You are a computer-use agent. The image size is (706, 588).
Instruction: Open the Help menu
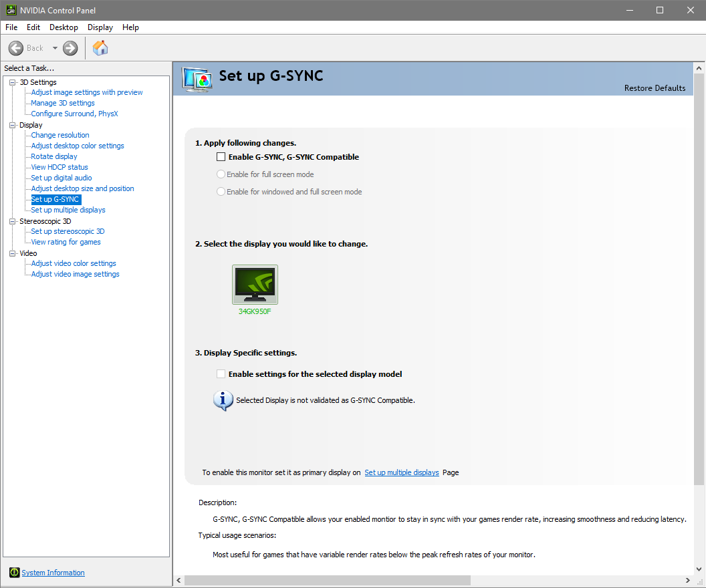(x=130, y=27)
